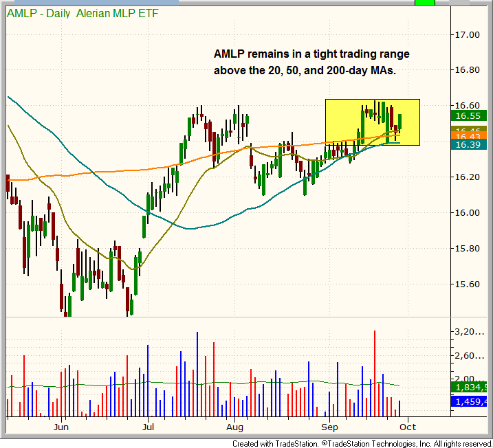Click the 15.80 price axis label
493x448 pixels.
tap(468, 248)
